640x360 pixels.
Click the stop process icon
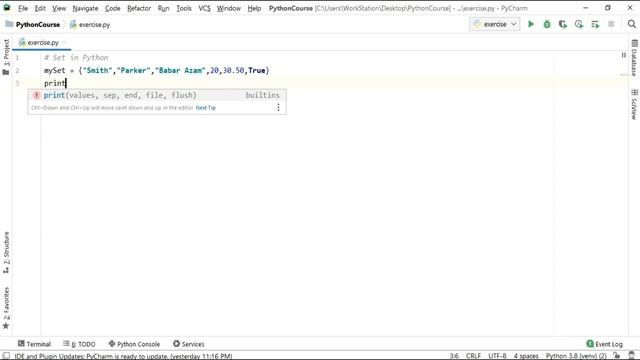(x=611, y=24)
